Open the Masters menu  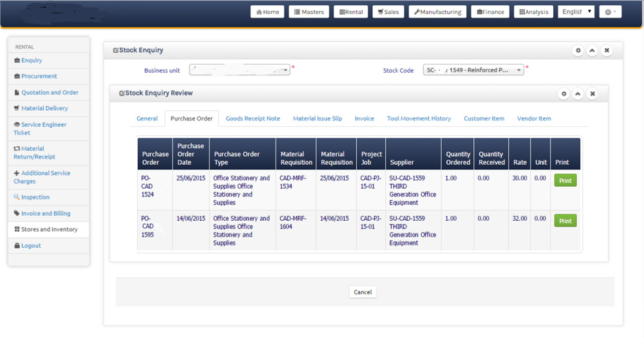click(309, 12)
